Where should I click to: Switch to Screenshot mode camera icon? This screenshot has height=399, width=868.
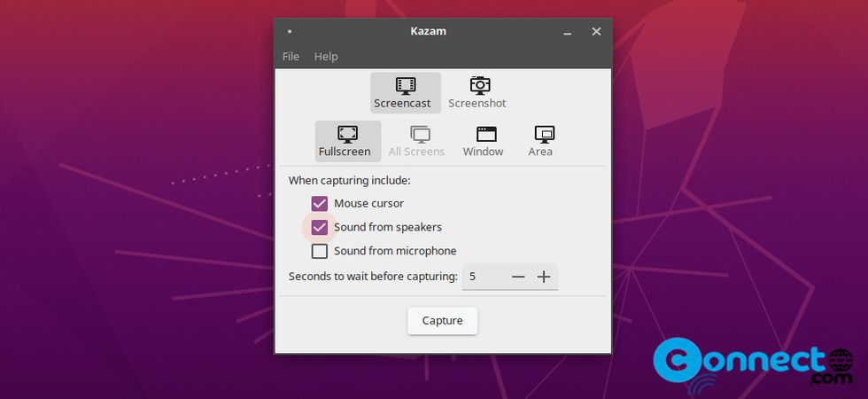coord(480,85)
